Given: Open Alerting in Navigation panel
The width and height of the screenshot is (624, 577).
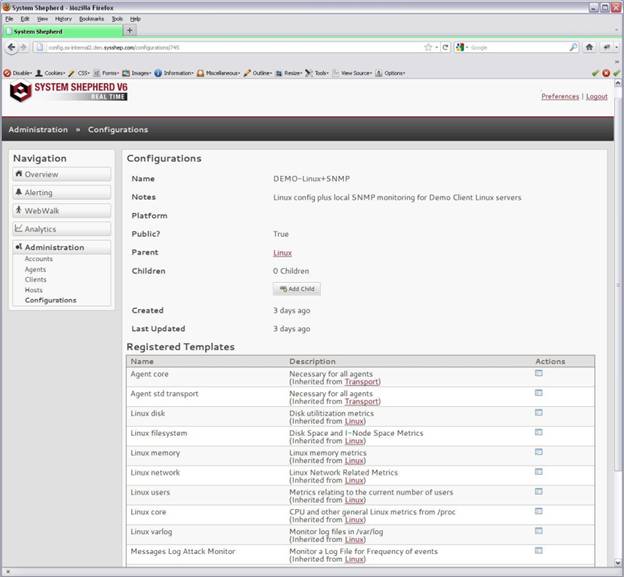Looking at the screenshot, I should tap(62, 193).
